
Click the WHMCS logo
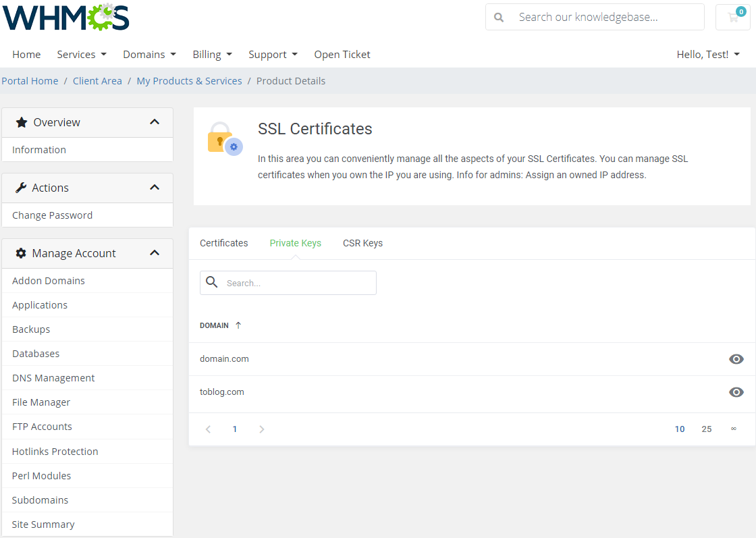[x=66, y=18]
